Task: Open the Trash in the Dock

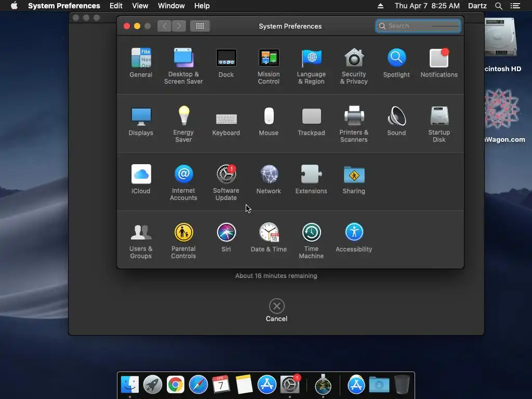Action: pos(402,385)
